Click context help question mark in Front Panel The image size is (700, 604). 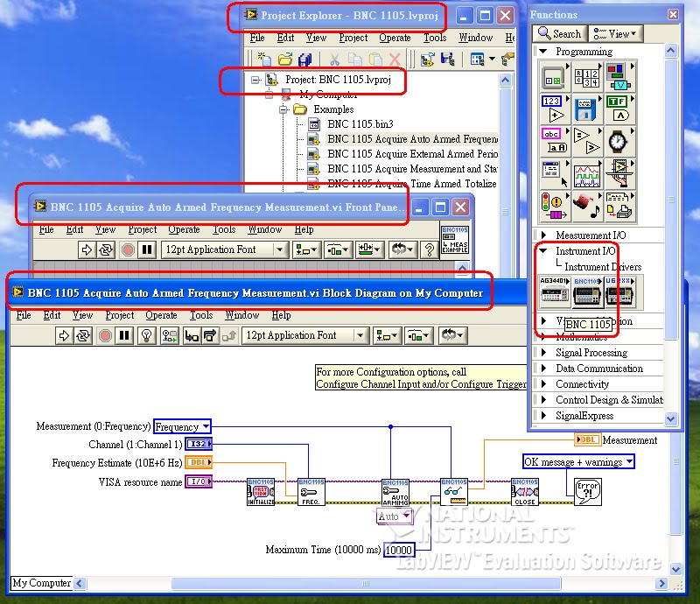(x=430, y=249)
